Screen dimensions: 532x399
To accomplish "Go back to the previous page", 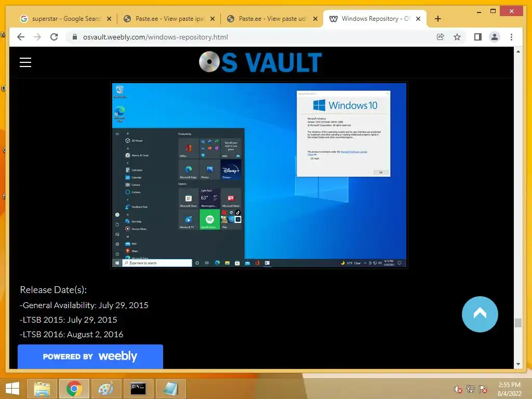I will [21, 37].
